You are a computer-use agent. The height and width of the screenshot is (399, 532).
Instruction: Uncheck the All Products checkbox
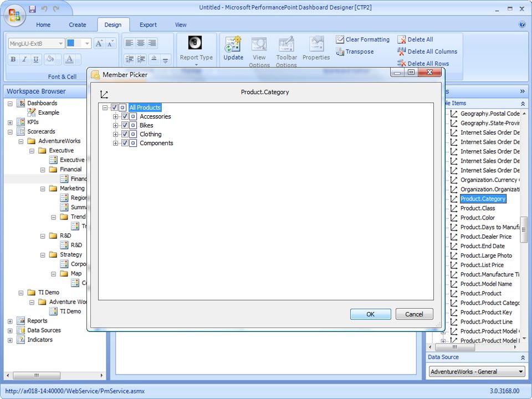(114, 108)
